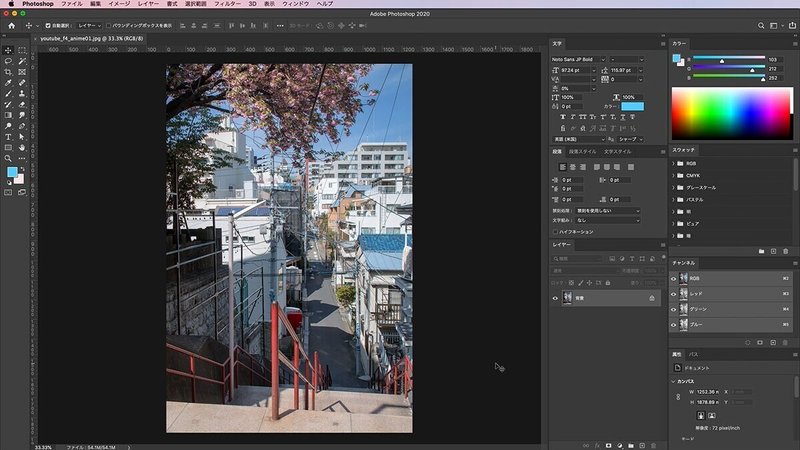Select the Eraser tool

pos(22,104)
